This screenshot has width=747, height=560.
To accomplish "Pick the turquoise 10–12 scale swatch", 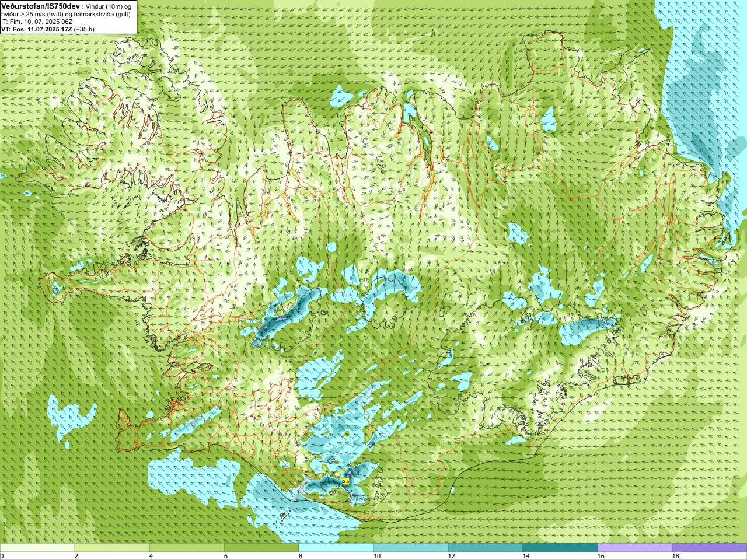I will click(411, 548).
